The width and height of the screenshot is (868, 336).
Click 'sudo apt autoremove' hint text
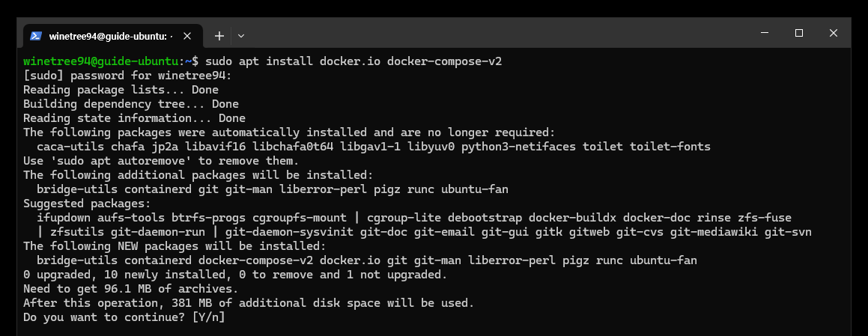pyautogui.click(x=120, y=161)
